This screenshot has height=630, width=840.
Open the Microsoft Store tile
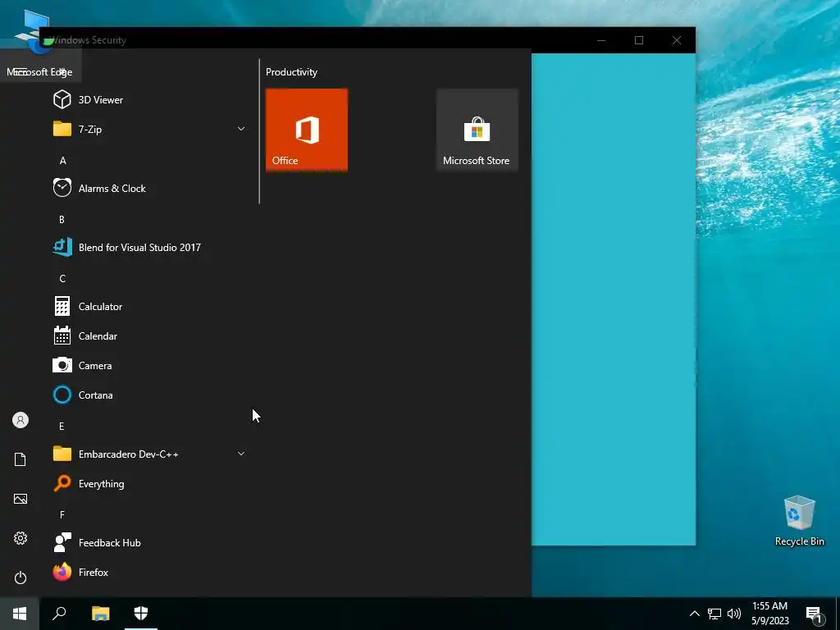point(477,130)
